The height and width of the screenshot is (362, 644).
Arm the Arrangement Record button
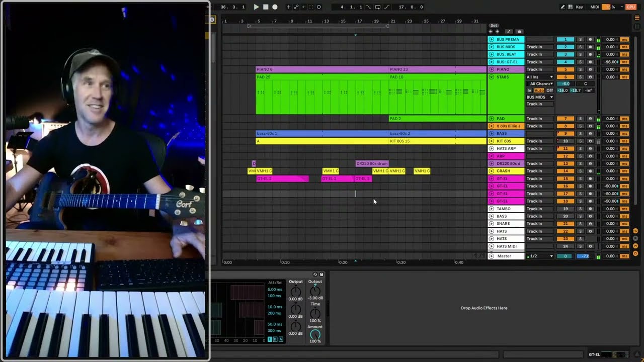tap(275, 7)
